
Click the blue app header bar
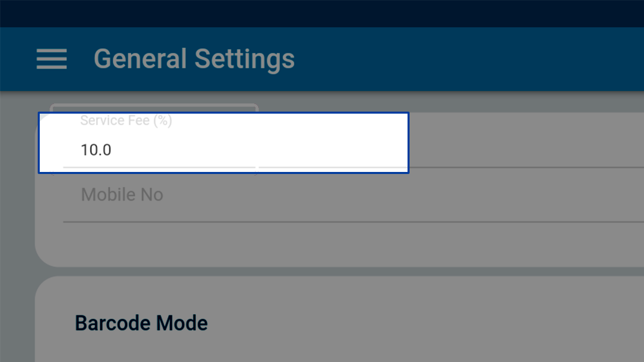(x=322, y=59)
